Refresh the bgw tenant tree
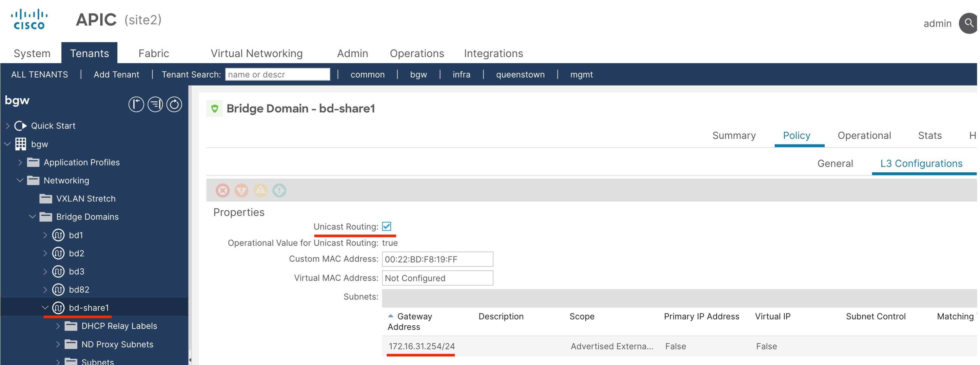The height and width of the screenshot is (365, 980). pos(174,105)
